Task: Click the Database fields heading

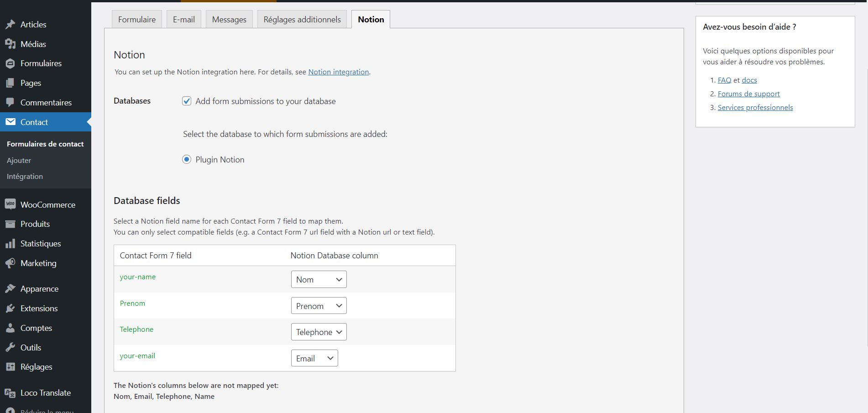Action: 147,201
